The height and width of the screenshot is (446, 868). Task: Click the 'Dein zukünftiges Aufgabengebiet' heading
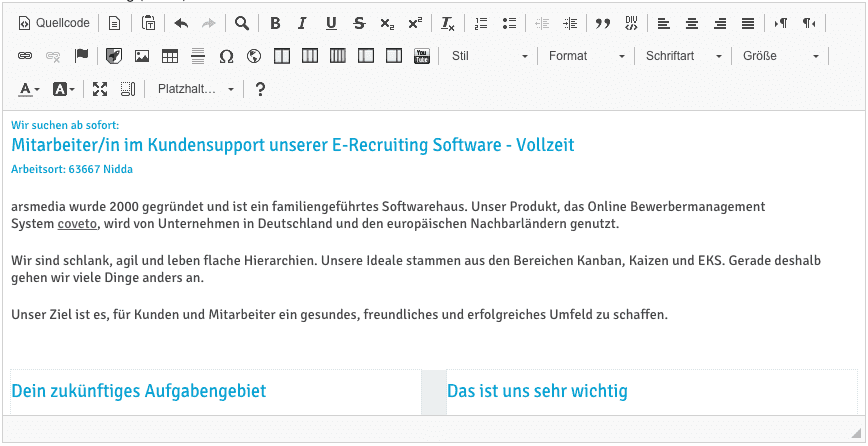pyautogui.click(x=139, y=391)
